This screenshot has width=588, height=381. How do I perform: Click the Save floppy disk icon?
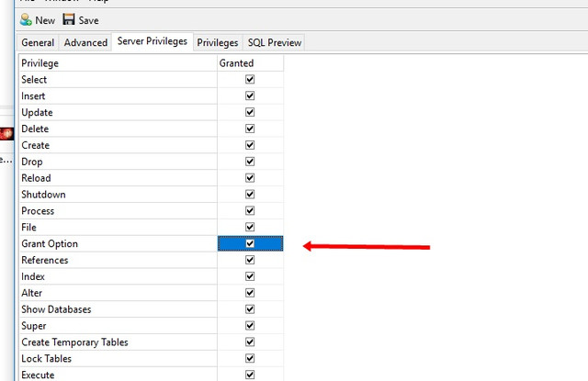tap(69, 19)
